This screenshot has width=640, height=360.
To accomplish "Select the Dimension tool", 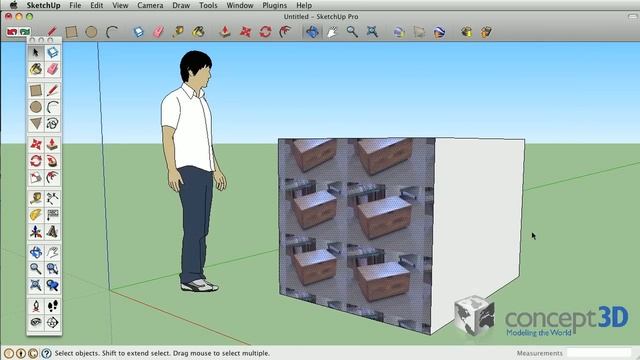I will [x=53, y=198].
